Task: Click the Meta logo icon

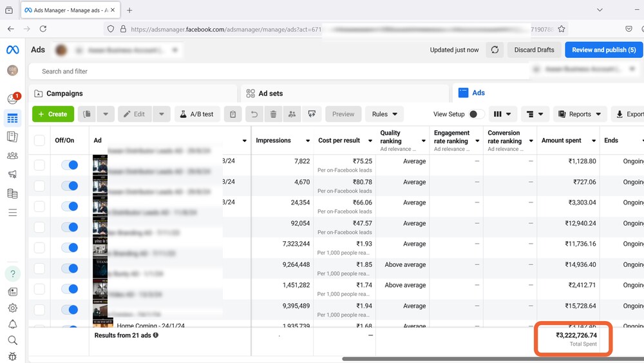Action: coord(12,50)
